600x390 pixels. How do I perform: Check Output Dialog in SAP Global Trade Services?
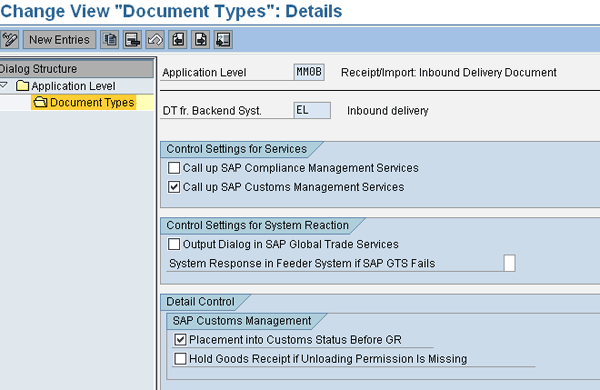pyautogui.click(x=174, y=244)
